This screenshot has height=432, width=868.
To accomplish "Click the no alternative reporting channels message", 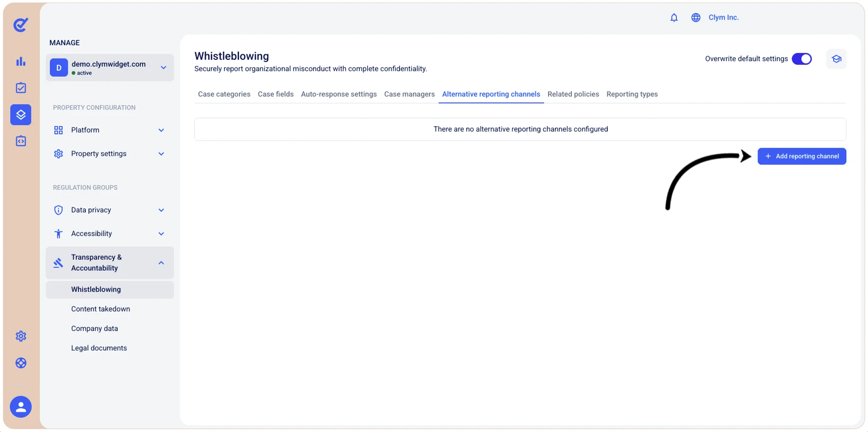I will click(x=521, y=129).
